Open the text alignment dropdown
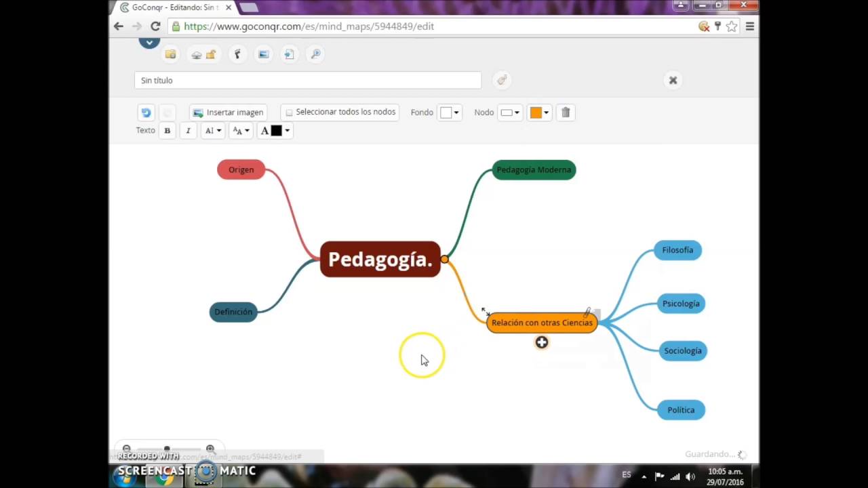 pos(213,131)
